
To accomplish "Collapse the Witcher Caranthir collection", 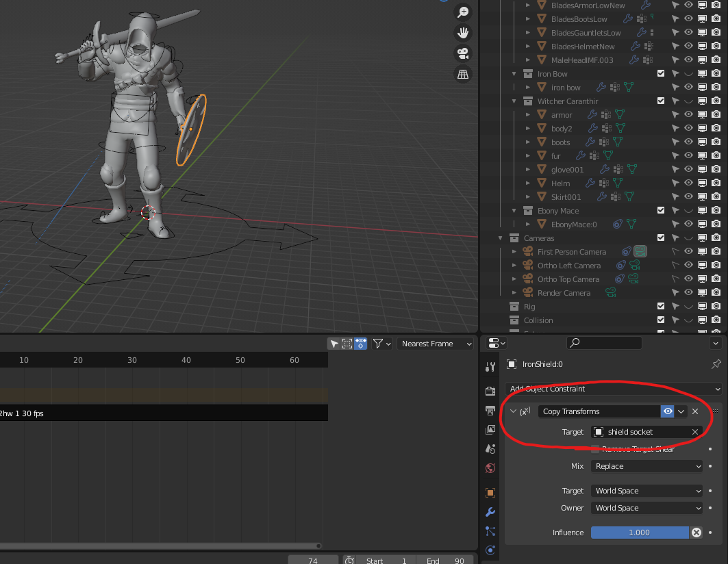I will tap(514, 101).
